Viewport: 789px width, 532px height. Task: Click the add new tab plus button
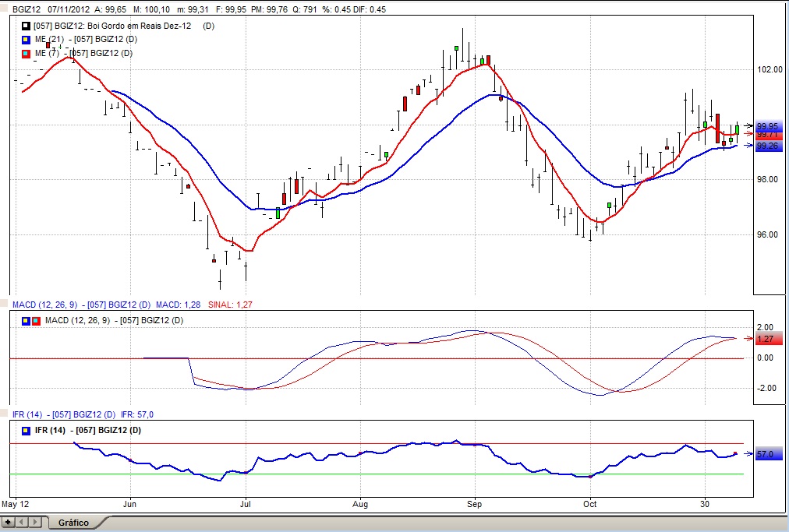point(8,522)
